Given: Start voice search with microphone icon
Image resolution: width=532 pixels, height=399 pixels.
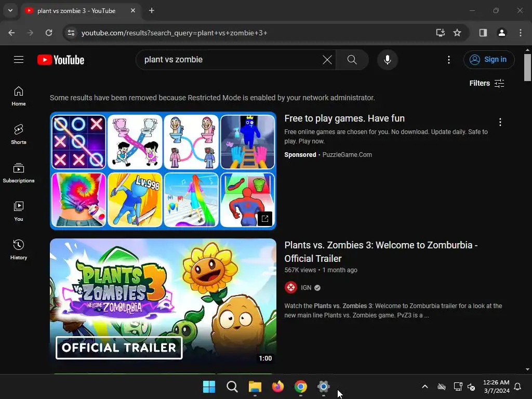Looking at the screenshot, I should click(x=387, y=60).
